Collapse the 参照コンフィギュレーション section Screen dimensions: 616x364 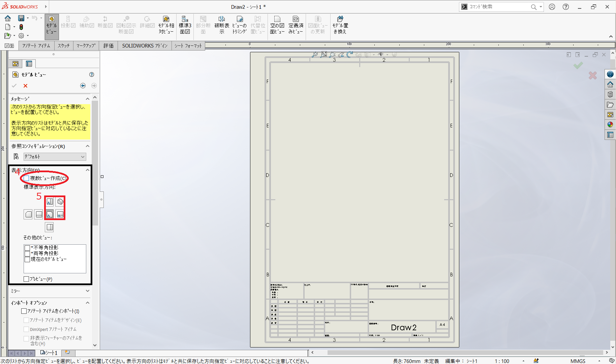point(88,146)
